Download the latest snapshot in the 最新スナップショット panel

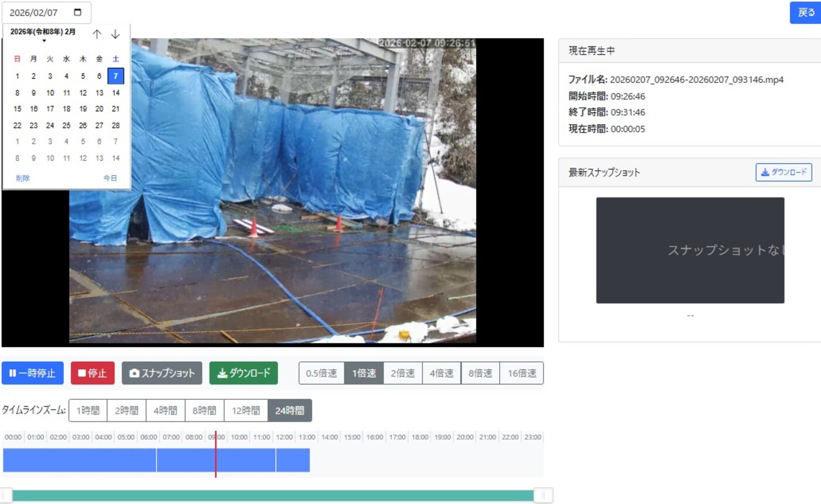783,172
